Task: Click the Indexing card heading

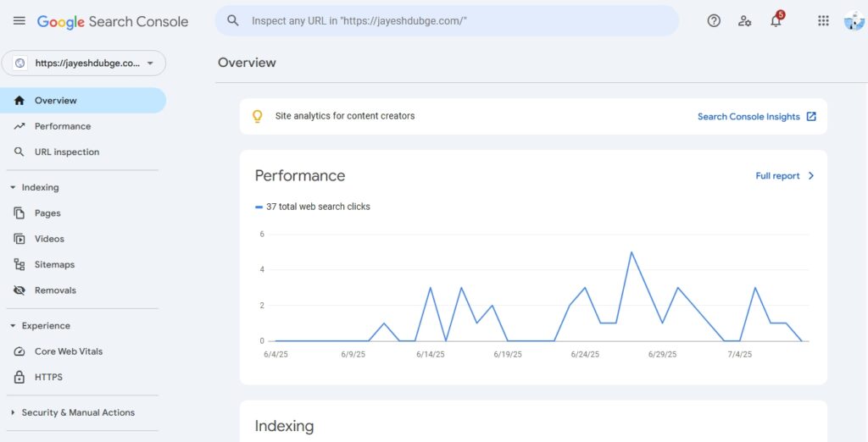Action: pos(284,427)
